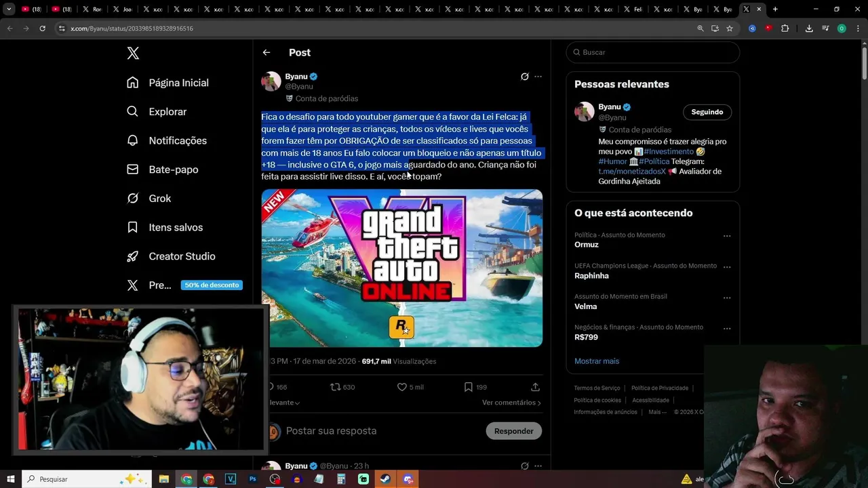Open the Explorar section
This screenshot has width=868, height=488.
(157, 112)
